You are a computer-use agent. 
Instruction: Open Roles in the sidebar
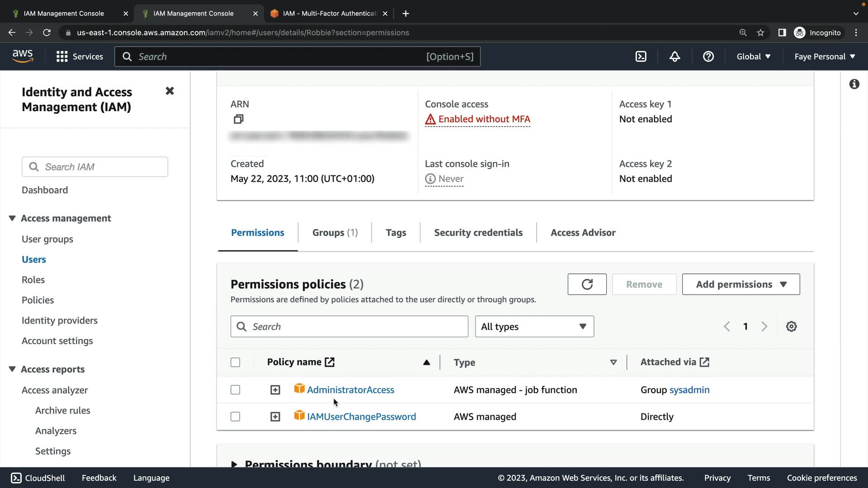pos(33,280)
